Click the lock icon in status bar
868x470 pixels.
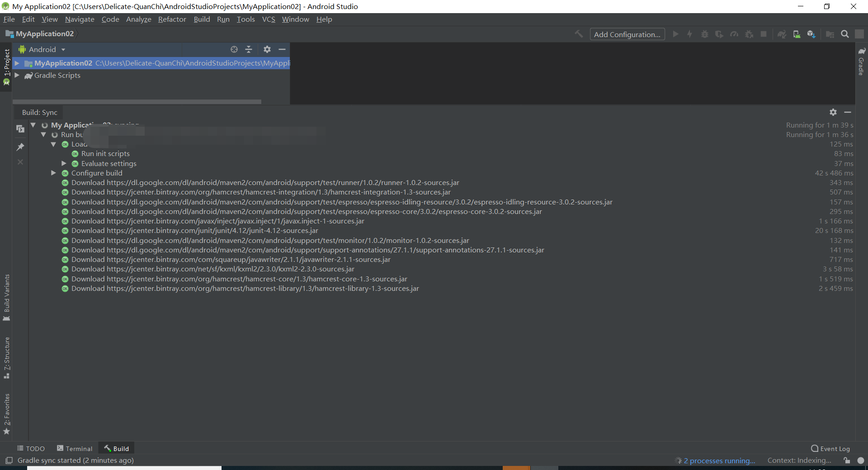(847, 461)
